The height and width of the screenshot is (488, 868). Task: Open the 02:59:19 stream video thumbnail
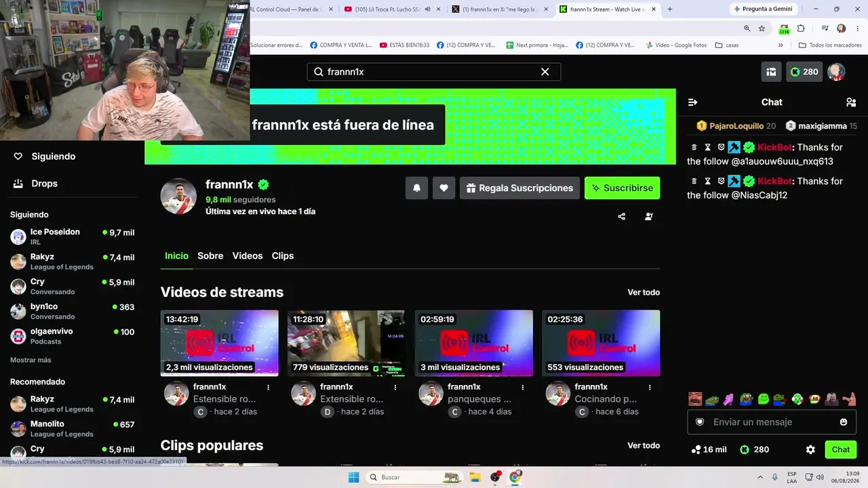pyautogui.click(x=474, y=343)
